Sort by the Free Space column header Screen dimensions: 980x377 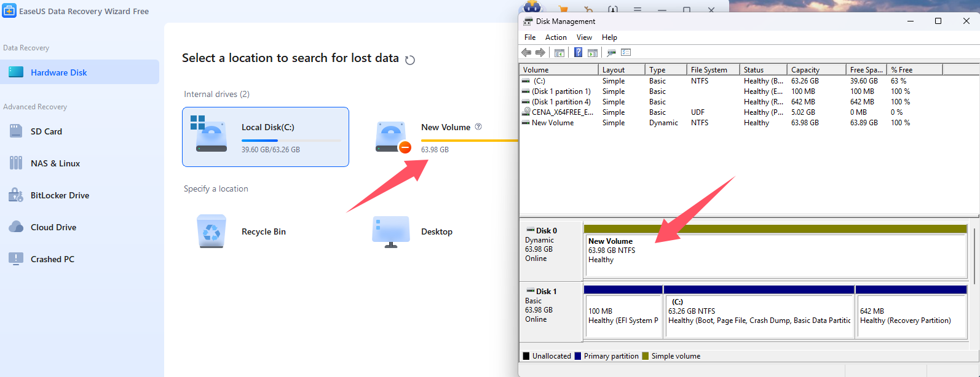(x=867, y=69)
